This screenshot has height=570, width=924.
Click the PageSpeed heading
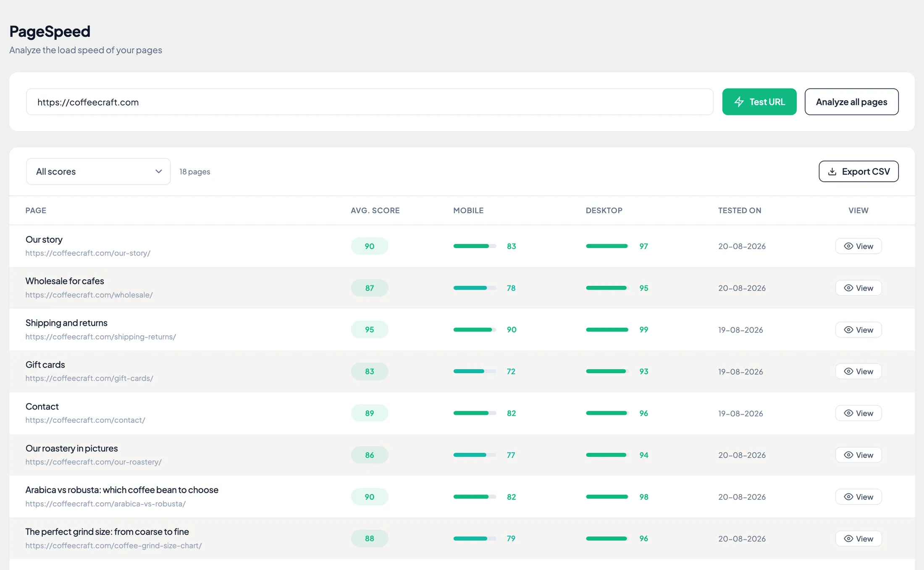[50, 31]
